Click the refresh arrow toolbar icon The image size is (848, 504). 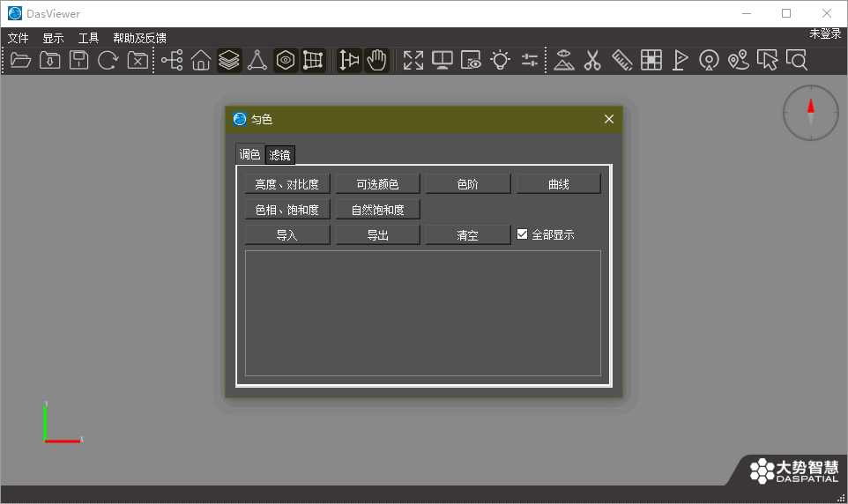point(108,60)
